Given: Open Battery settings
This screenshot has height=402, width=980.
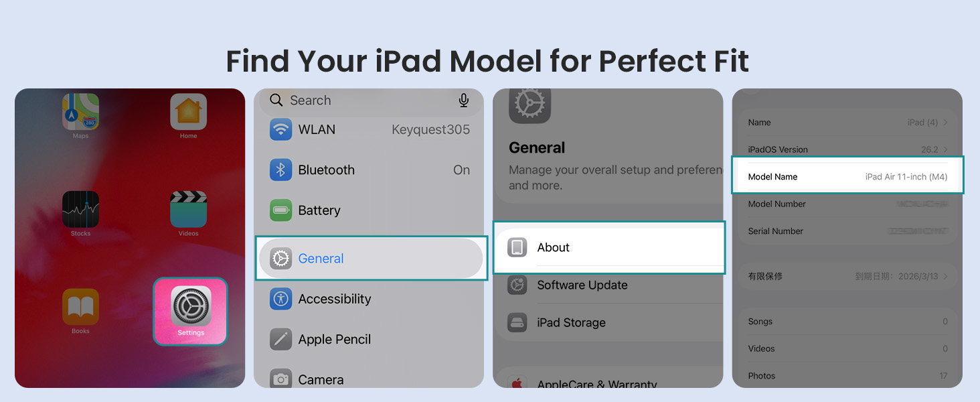Looking at the screenshot, I should pos(369,210).
